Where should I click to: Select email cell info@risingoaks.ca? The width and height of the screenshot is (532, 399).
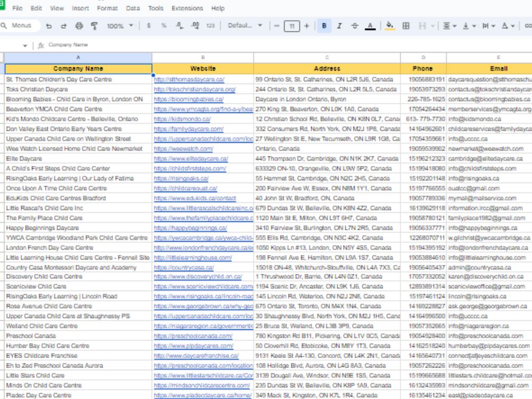coord(489,178)
